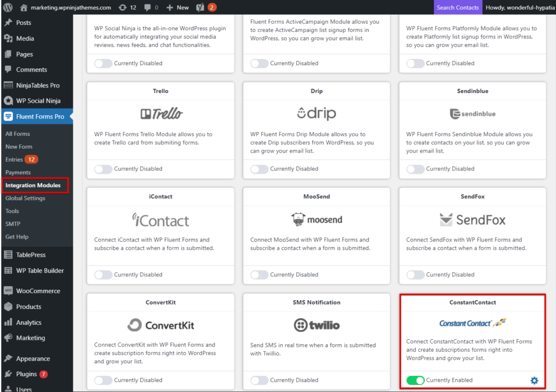Click the Plugins badge showing 7
556x392 pixels.
tap(43, 374)
